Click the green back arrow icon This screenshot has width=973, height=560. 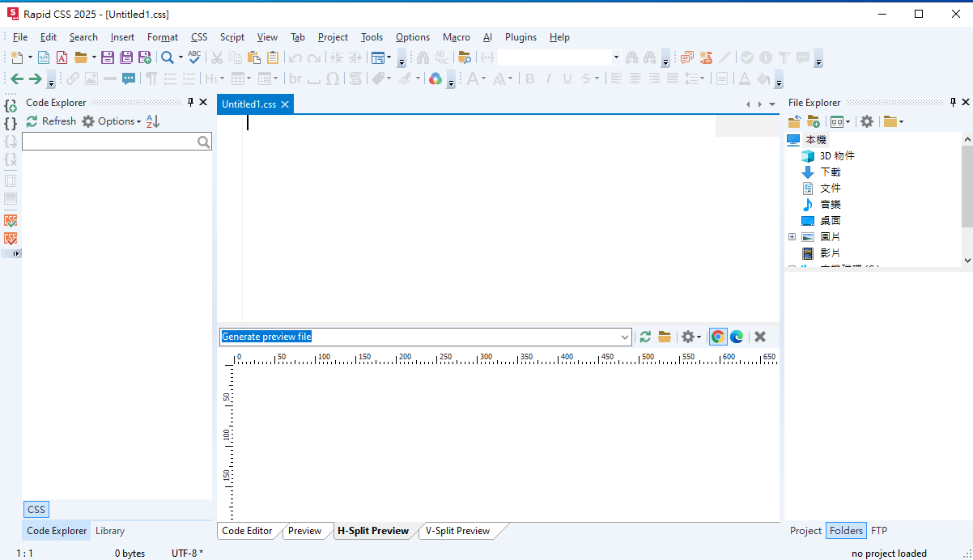point(16,78)
